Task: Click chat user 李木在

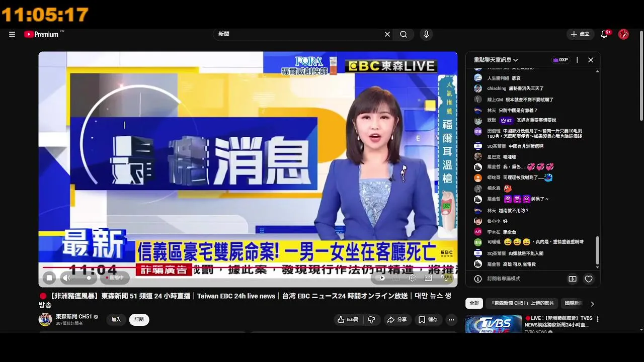Action: point(494,232)
